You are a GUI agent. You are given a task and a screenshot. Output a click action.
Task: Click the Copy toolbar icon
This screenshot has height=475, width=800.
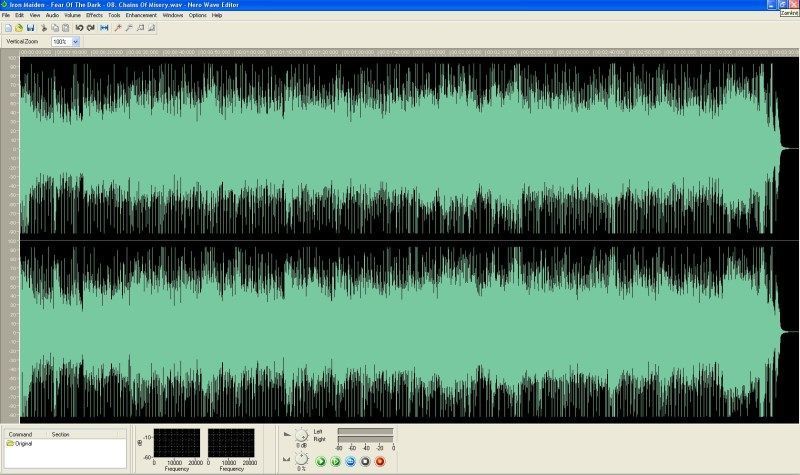pyautogui.click(x=55, y=28)
